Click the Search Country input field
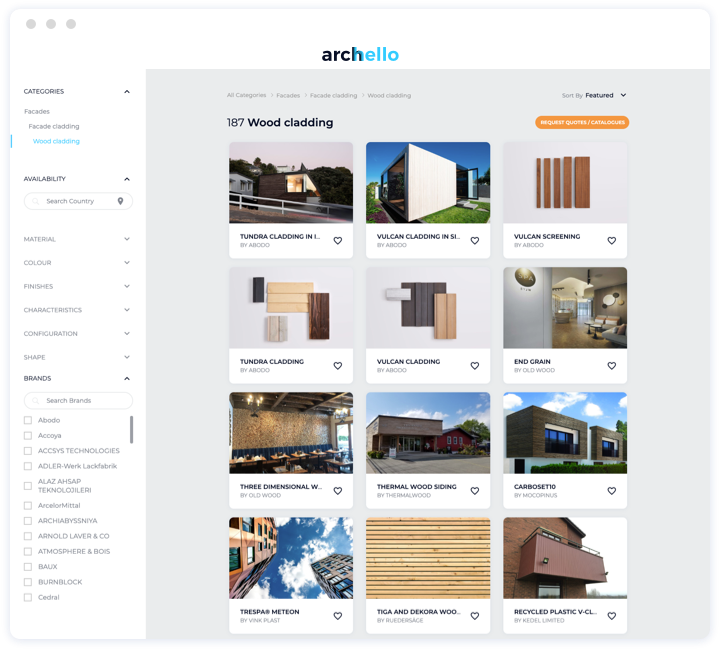The image size is (720, 650). (x=78, y=201)
